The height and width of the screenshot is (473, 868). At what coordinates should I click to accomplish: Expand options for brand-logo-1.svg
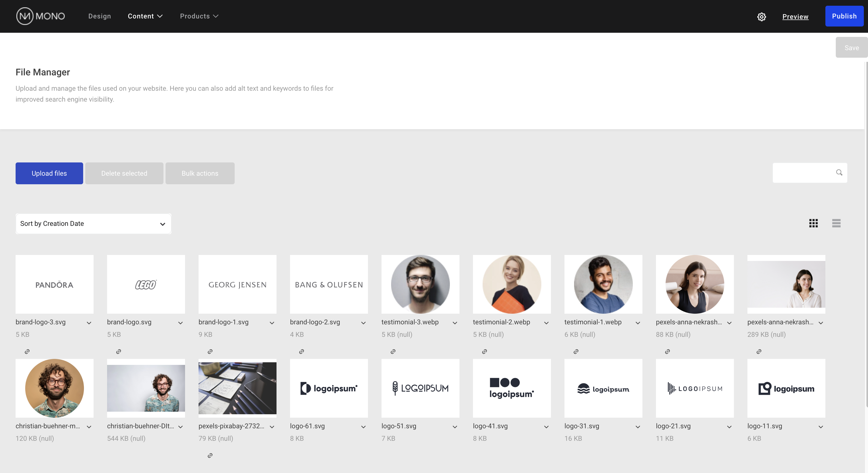tap(272, 323)
